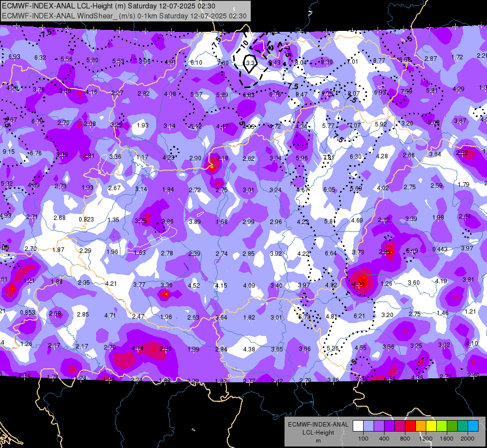
Task: Click the red swatch in the legend
Action: [x=410, y=426]
